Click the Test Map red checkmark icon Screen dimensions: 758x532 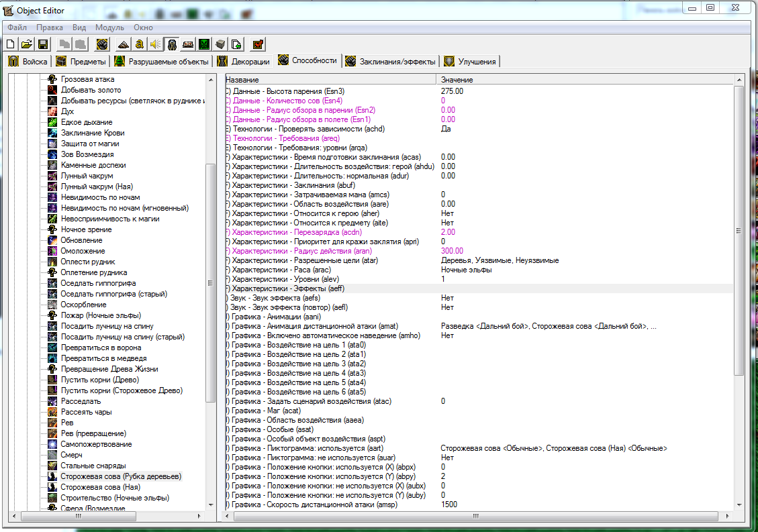[x=257, y=44]
